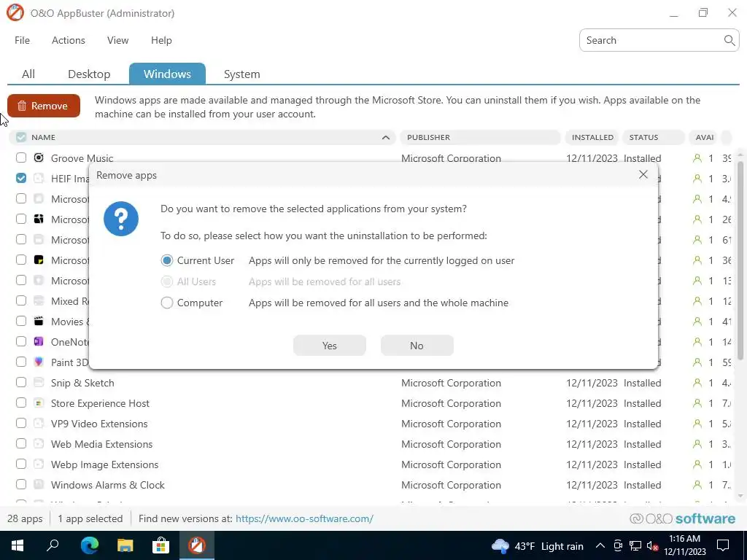
Task: Click the Windows Alarms & Clock icon
Action: 39,485
